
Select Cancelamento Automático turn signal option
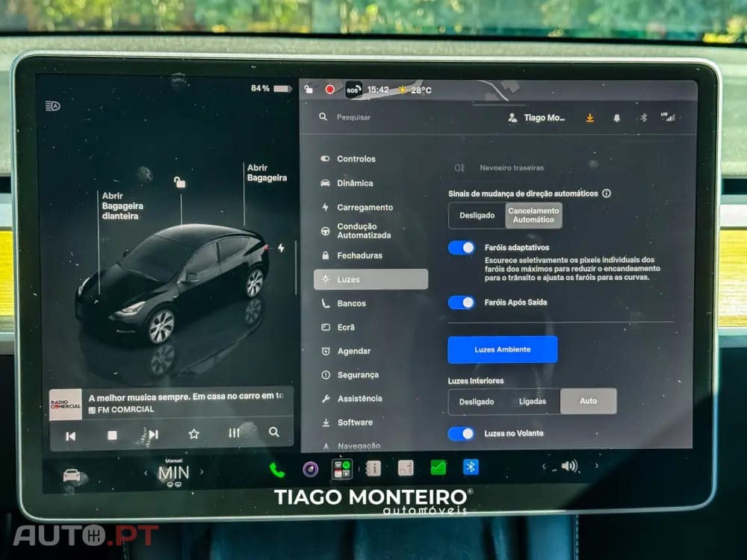pos(533,216)
